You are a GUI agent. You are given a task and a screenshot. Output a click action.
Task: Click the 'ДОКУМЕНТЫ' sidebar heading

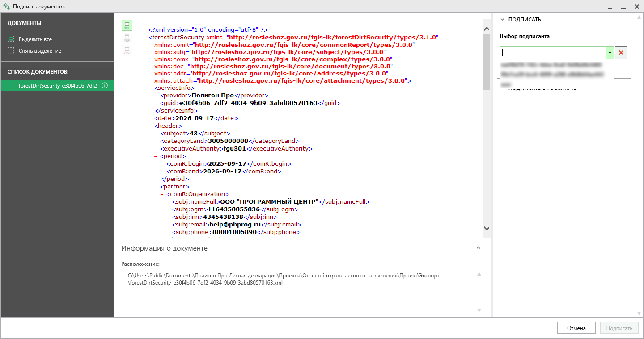tap(24, 23)
